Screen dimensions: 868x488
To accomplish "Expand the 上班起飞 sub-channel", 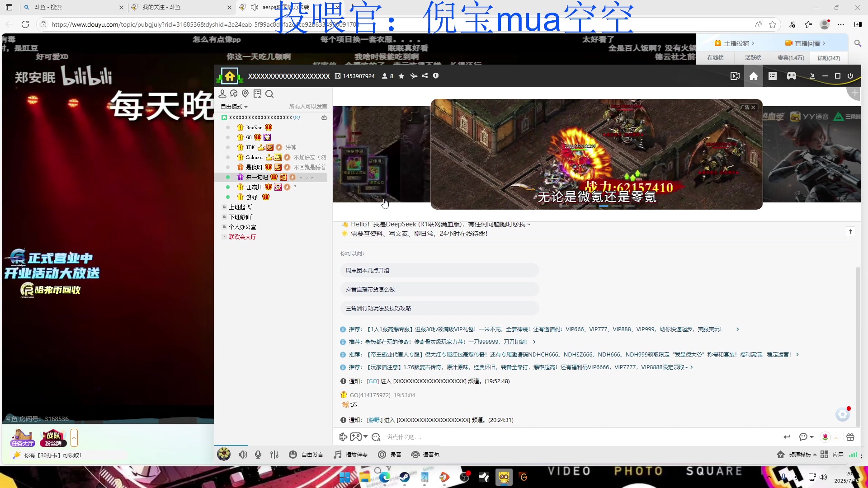I will 241,207.
